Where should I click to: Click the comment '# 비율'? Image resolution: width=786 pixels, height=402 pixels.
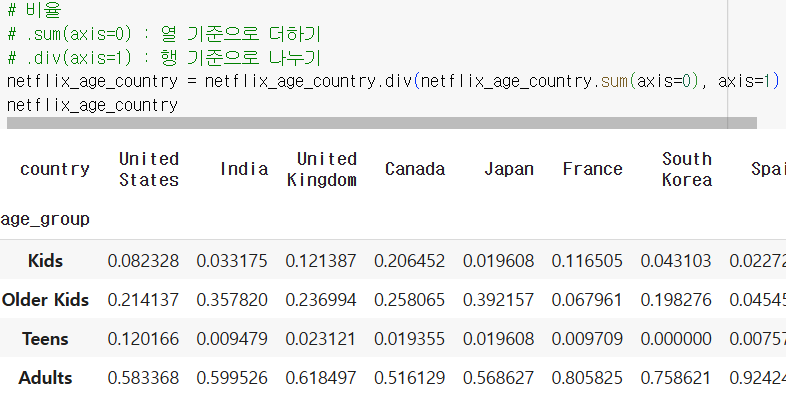(x=35, y=10)
